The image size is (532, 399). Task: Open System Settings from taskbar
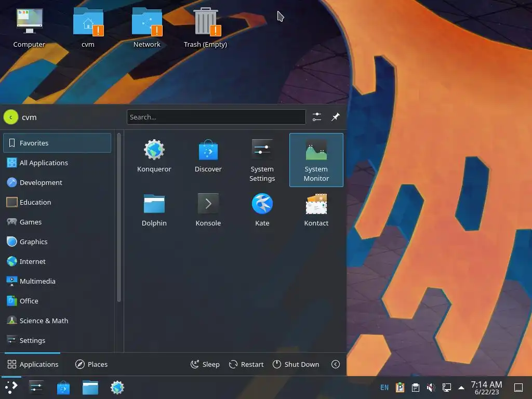(x=36, y=387)
